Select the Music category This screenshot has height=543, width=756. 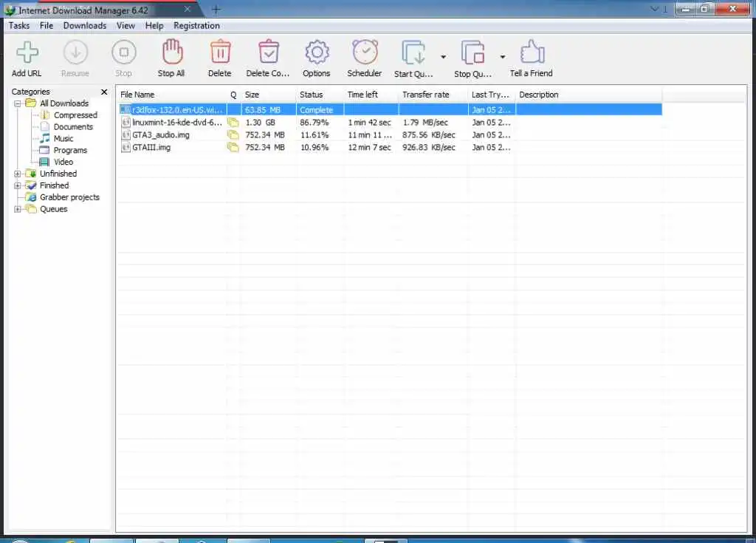pos(63,139)
